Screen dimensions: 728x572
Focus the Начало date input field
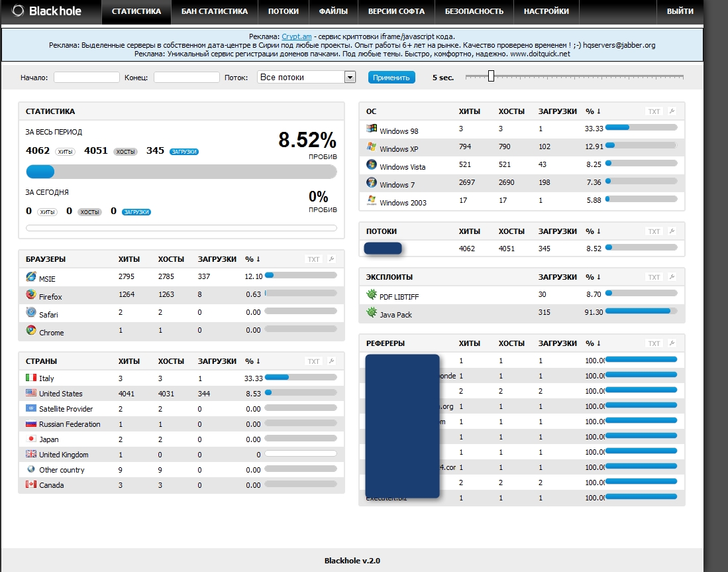point(87,77)
